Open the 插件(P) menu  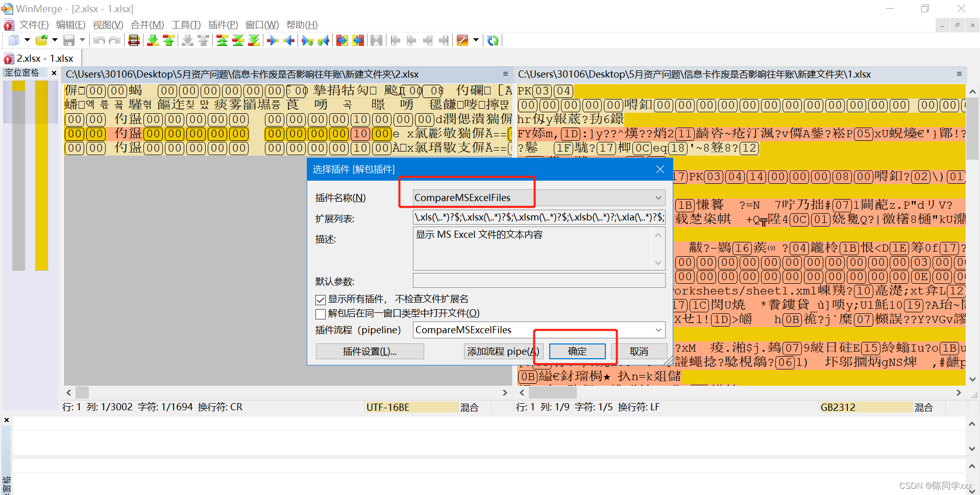(223, 24)
